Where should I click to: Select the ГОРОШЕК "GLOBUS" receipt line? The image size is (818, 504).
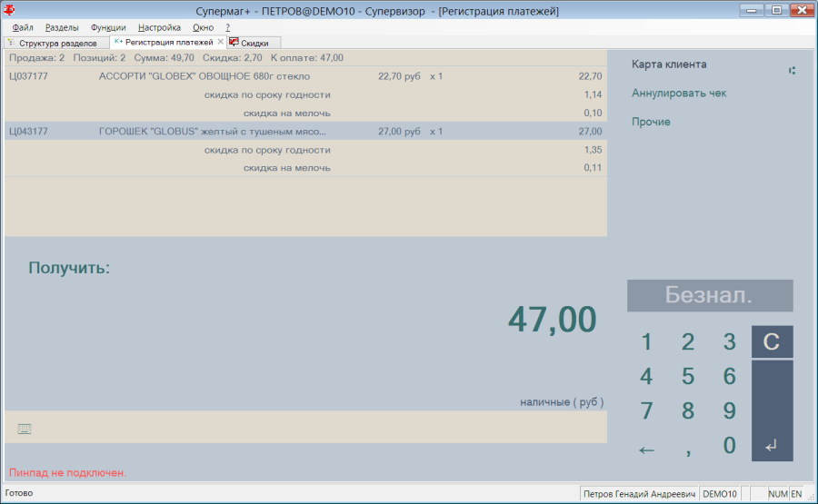pyautogui.click(x=305, y=132)
